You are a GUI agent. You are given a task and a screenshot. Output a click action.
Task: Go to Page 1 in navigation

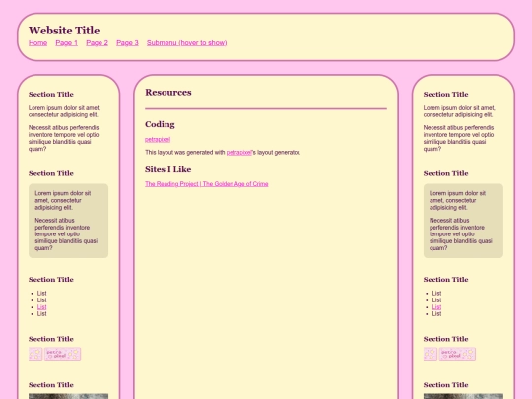point(67,43)
